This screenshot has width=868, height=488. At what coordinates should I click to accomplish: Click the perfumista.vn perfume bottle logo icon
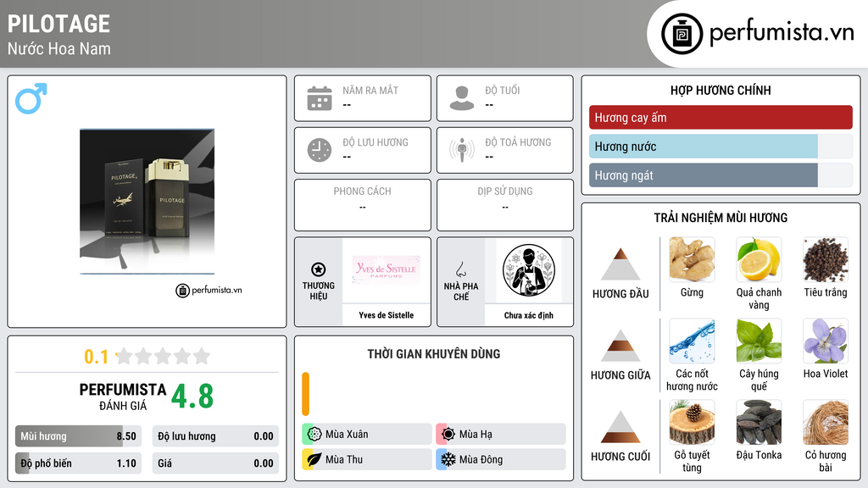point(682,34)
